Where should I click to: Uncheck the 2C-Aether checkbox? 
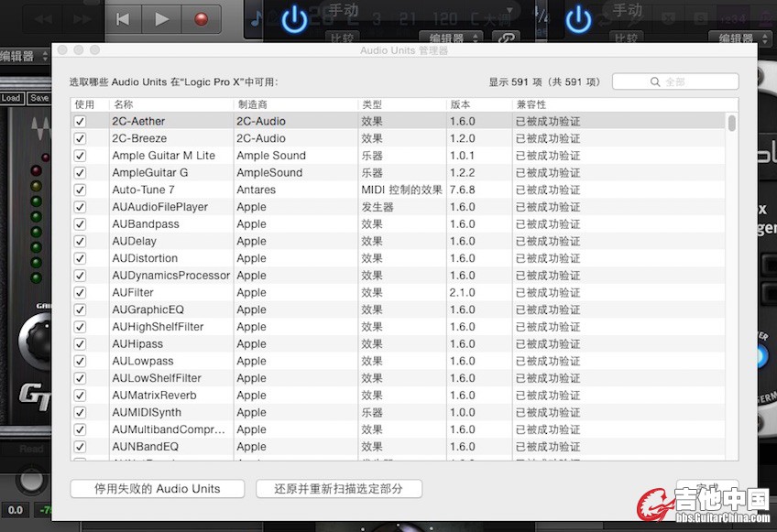[x=80, y=121]
